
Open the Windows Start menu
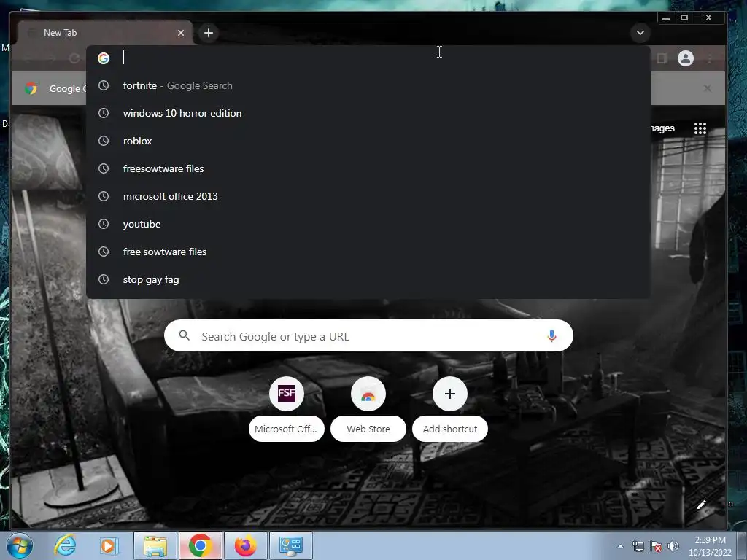pos(20,545)
